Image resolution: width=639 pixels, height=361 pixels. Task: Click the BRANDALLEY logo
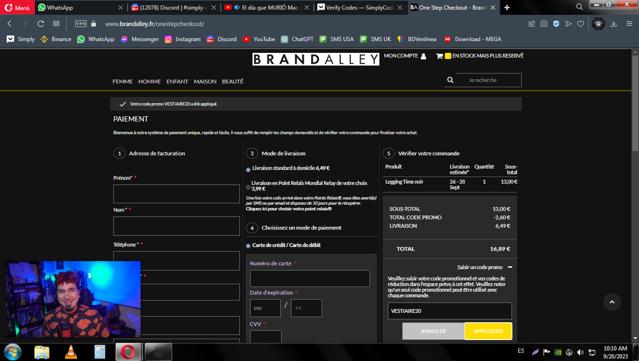click(316, 59)
